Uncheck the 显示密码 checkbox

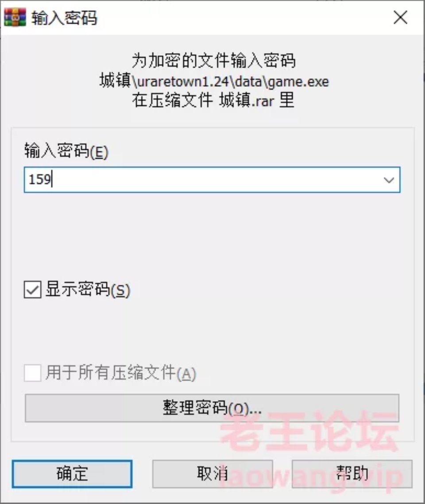tap(32, 290)
